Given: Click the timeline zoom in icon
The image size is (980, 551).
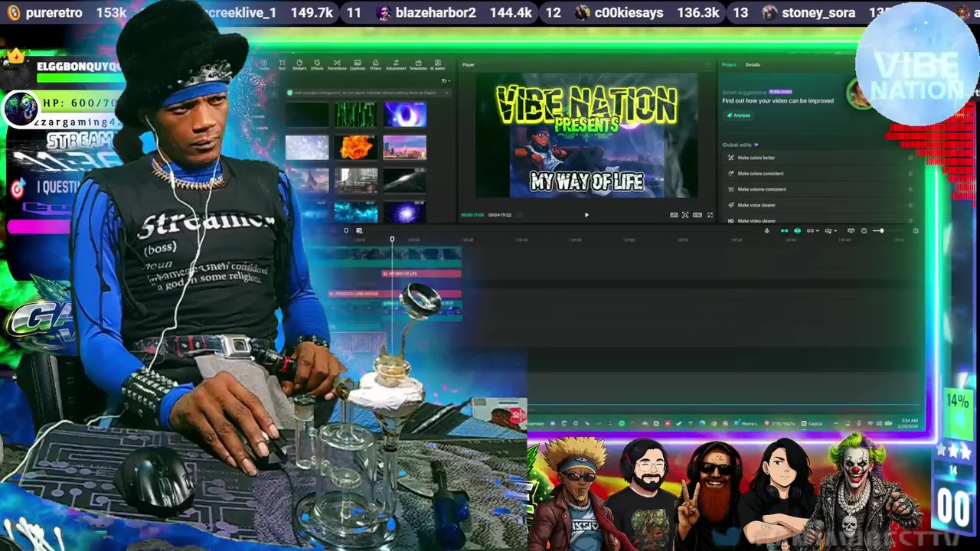Looking at the screenshot, I should point(916,230).
